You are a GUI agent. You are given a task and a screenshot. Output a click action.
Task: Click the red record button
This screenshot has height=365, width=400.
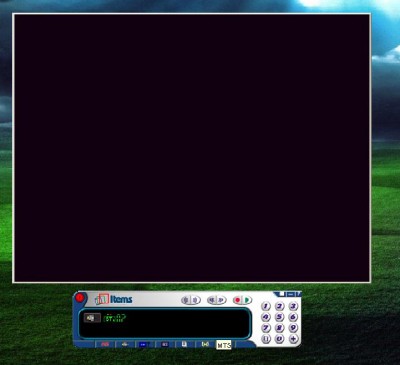(x=237, y=300)
